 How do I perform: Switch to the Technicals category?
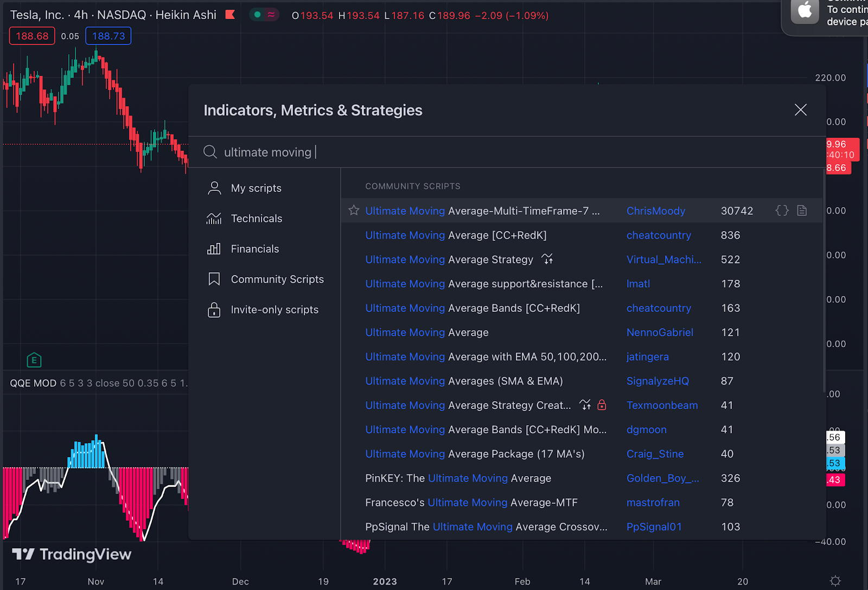point(257,218)
